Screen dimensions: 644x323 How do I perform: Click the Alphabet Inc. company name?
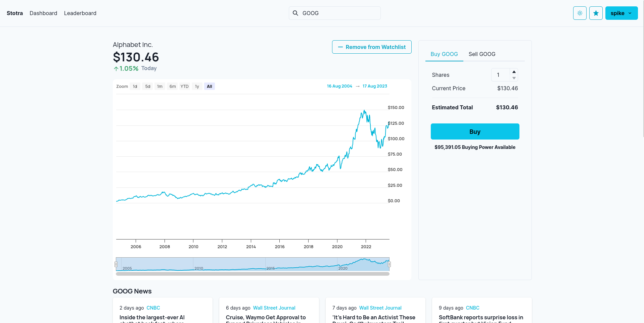pyautogui.click(x=133, y=45)
